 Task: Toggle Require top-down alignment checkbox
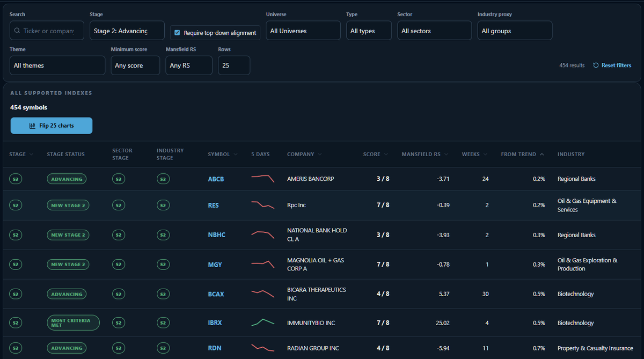(x=177, y=33)
